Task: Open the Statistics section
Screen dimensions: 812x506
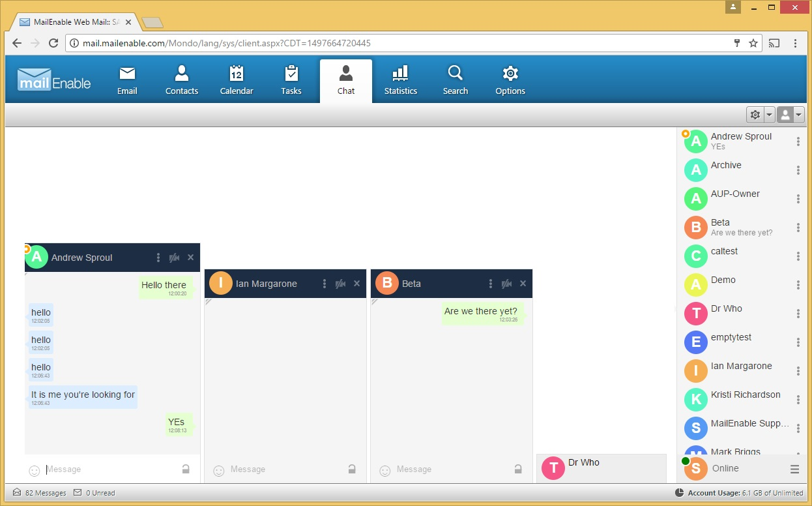Action: pos(400,81)
